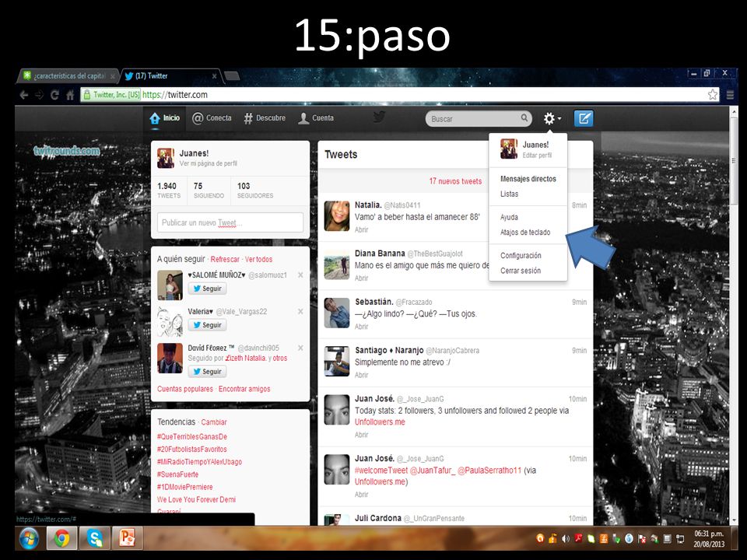Open the 75 Siguiendo count
Screen dimensions: 747x560
coord(209,190)
